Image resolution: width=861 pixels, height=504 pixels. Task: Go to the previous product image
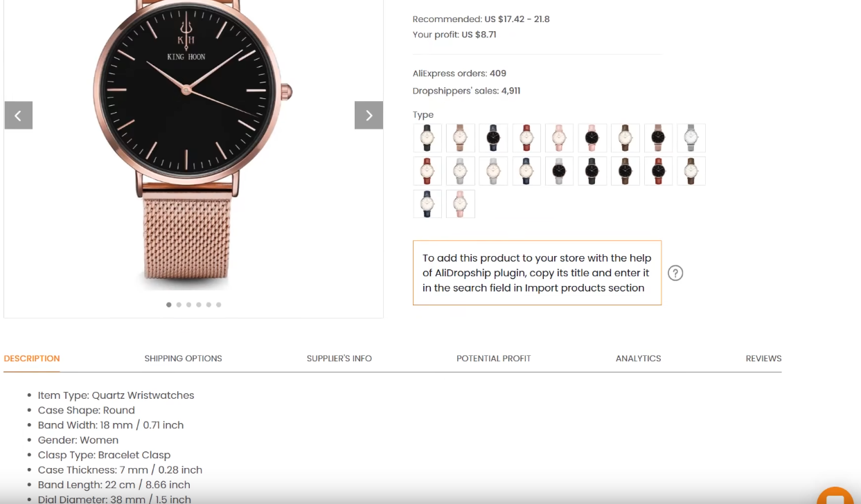pos(19,115)
